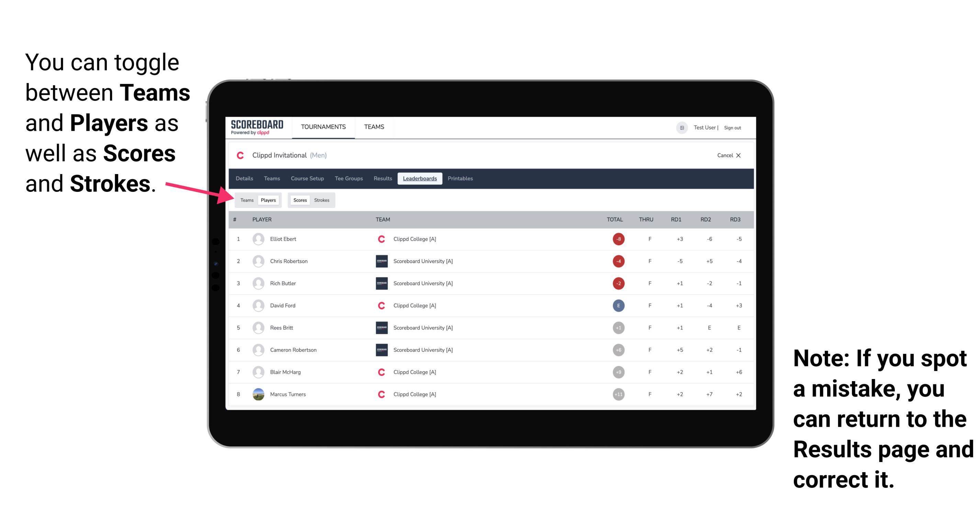Expand the Tee Groups section
This screenshot has height=527, width=980.
tap(348, 179)
